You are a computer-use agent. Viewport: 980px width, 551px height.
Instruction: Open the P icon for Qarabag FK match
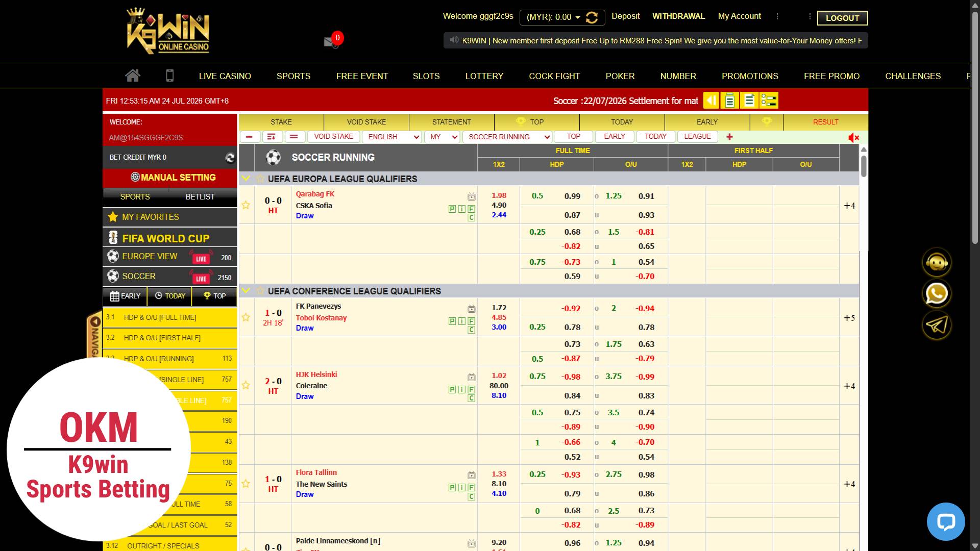[452, 209]
